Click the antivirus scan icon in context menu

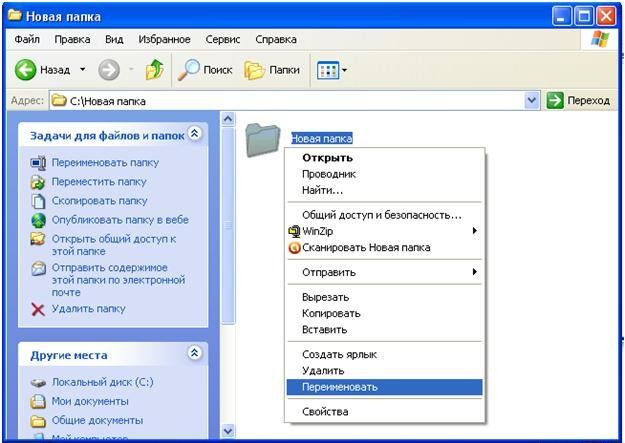(294, 248)
